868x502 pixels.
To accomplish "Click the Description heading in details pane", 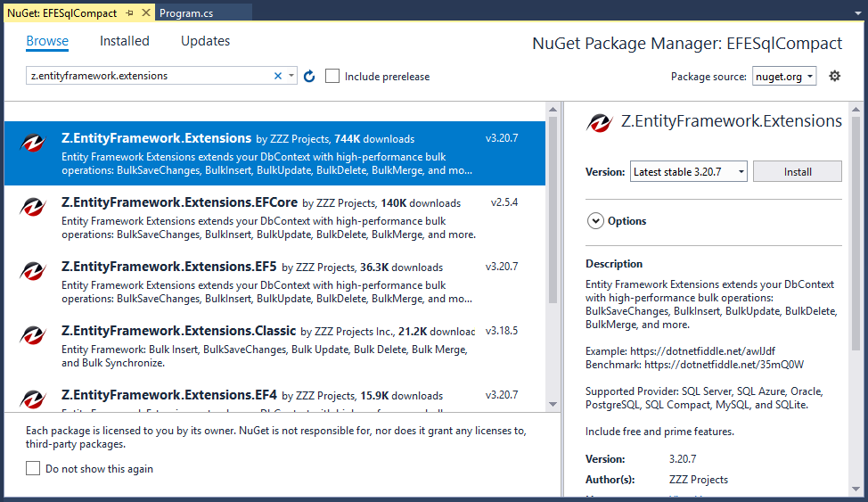I will (x=614, y=264).
